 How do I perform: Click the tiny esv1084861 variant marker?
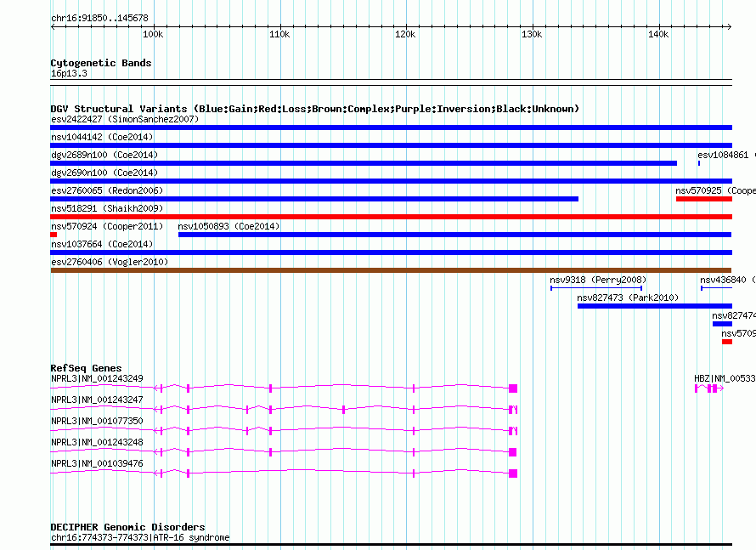698,163
